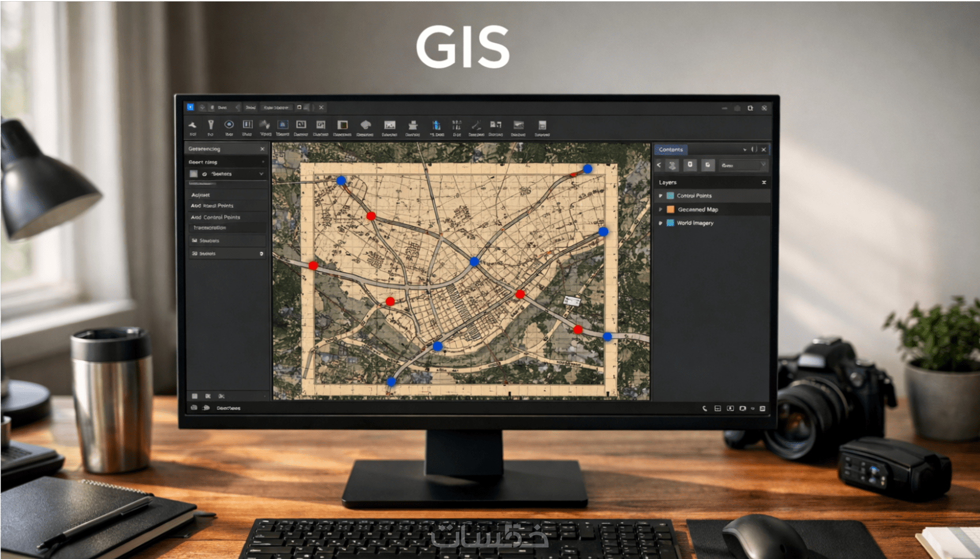
Task: Close the Contents panel
Action: tap(764, 149)
